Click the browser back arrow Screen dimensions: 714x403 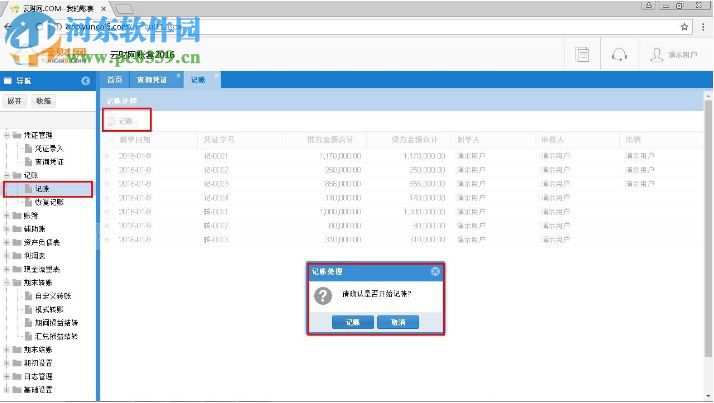(x=7, y=27)
